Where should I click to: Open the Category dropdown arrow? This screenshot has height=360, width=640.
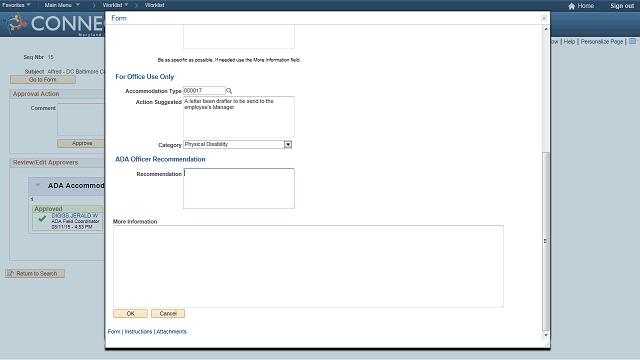(288, 144)
